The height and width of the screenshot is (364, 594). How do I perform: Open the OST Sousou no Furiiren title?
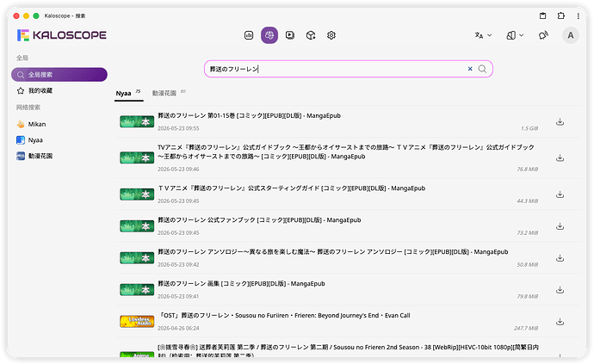pyautogui.click(x=284, y=316)
